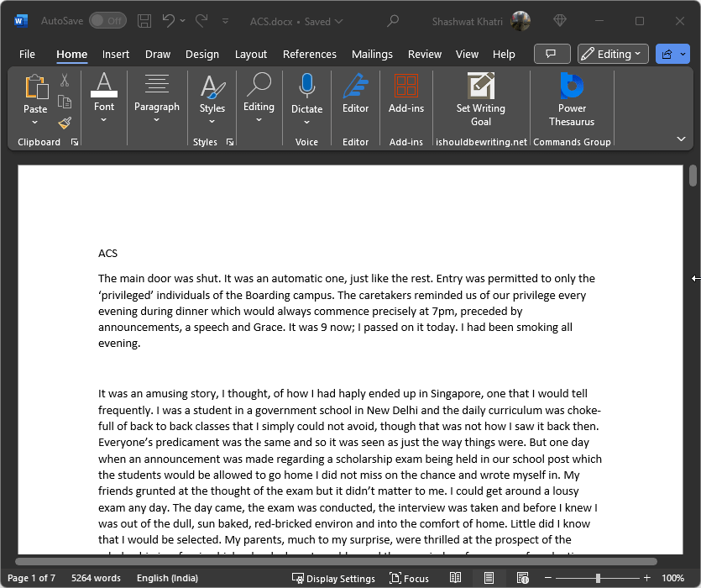Adjust the zoom level slider
701x588 pixels.
[598, 578]
